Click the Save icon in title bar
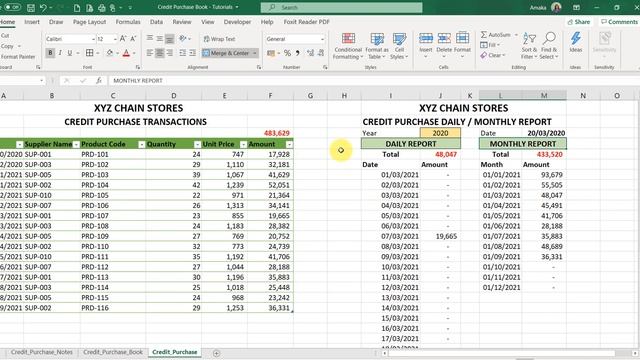Screen dimensions: 640x360 [31, 7]
